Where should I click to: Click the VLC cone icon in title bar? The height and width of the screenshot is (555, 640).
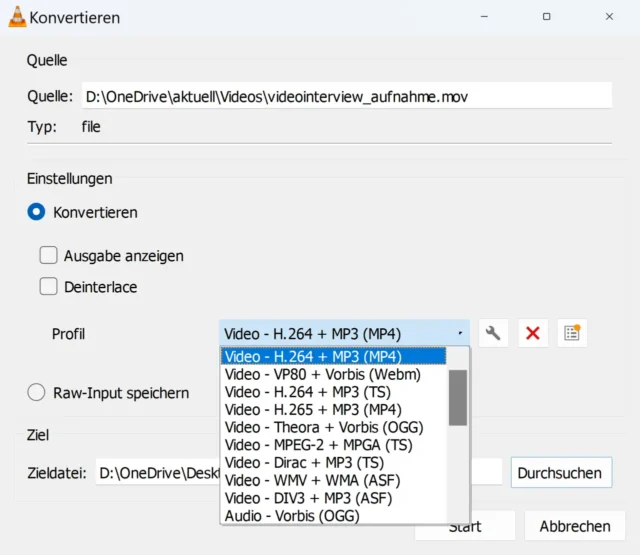pos(16,17)
